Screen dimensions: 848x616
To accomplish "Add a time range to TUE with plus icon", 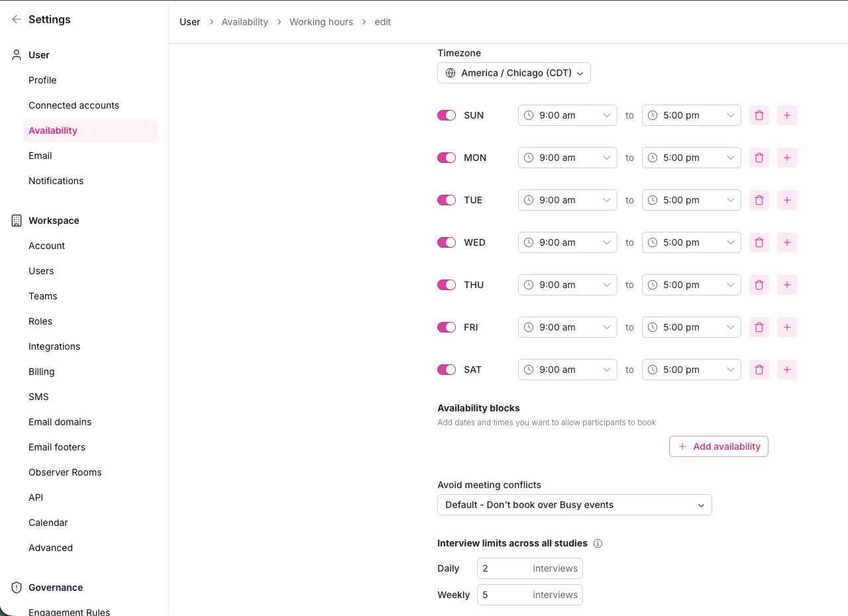I will coord(787,200).
